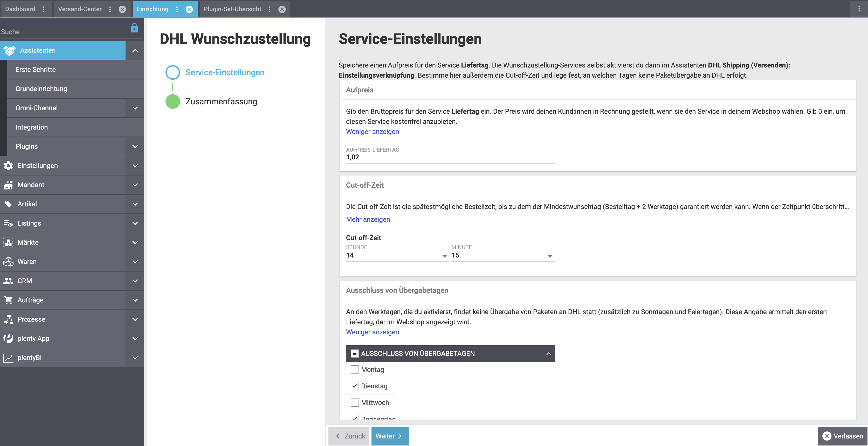Collapse the Assistenten menu chevron
The image size is (868, 446).
tap(135, 51)
